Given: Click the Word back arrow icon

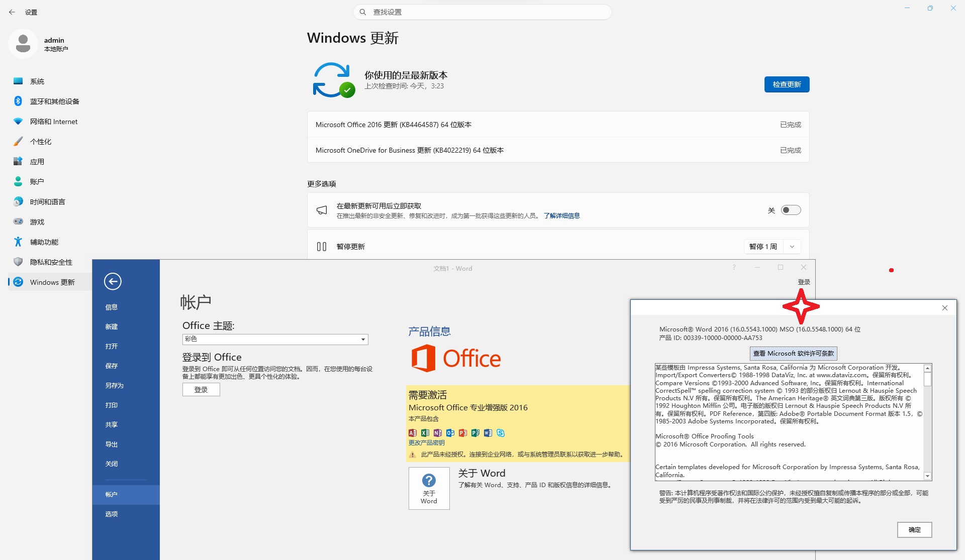Looking at the screenshot, I should pyautogui.click(x=113, y=281).
